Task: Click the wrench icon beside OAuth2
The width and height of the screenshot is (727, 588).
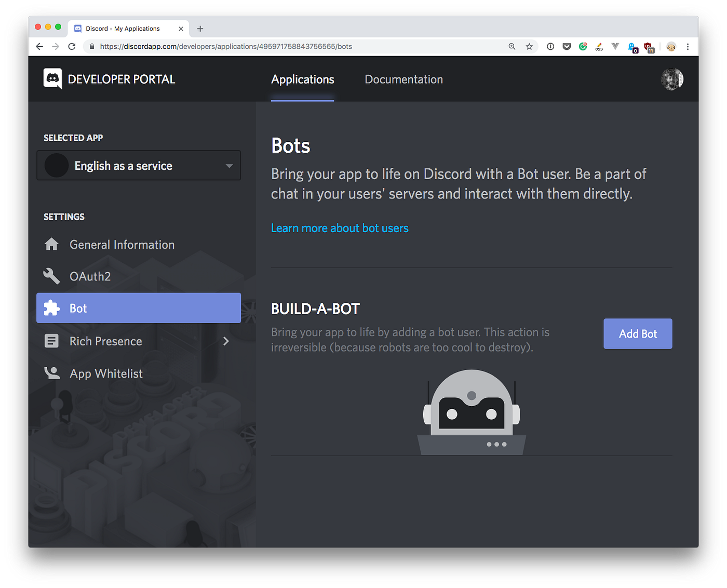Action: tap(51, 276)
